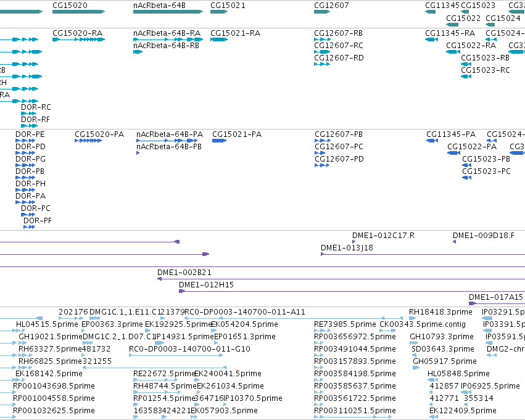This screenshot has height=420, width=525.
Task: Click transcript CG15023-RC
Action: [x=486, y=70]
